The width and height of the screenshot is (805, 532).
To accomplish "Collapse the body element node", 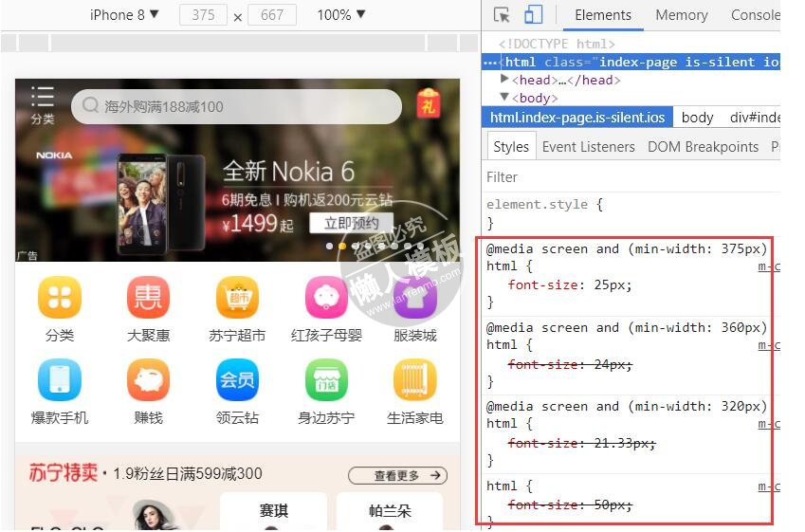I will click(504, 97).
